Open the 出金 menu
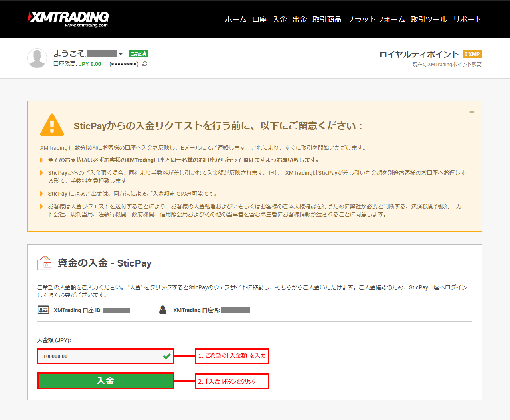Viewport: 510px width, 420px height. 300,19
